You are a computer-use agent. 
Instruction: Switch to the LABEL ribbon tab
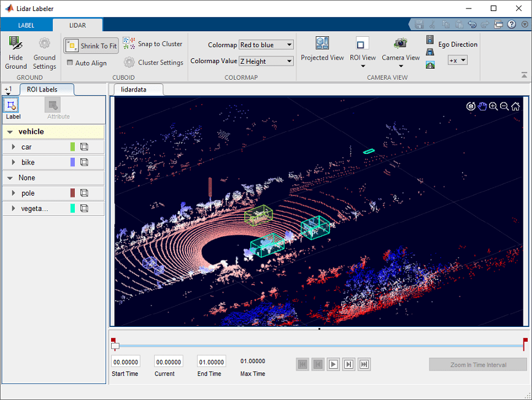pyautogui.click(x=26, y=25)
